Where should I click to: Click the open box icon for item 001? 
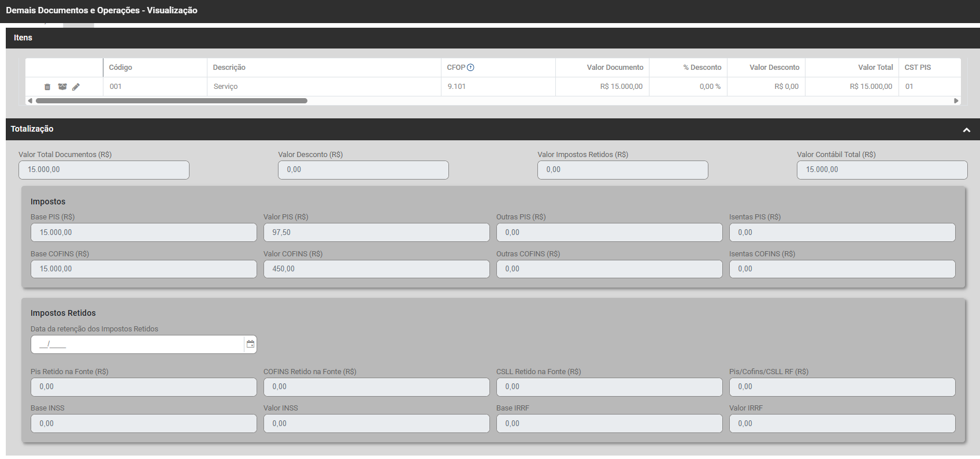(62, 87)
